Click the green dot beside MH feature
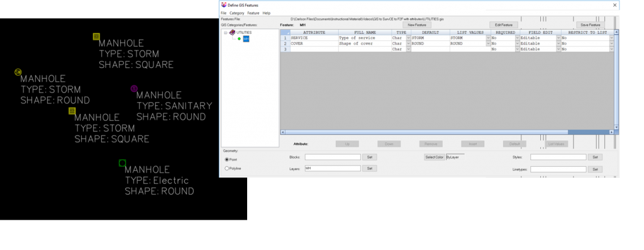Viewport: 644px width, 250px height. 239,38
